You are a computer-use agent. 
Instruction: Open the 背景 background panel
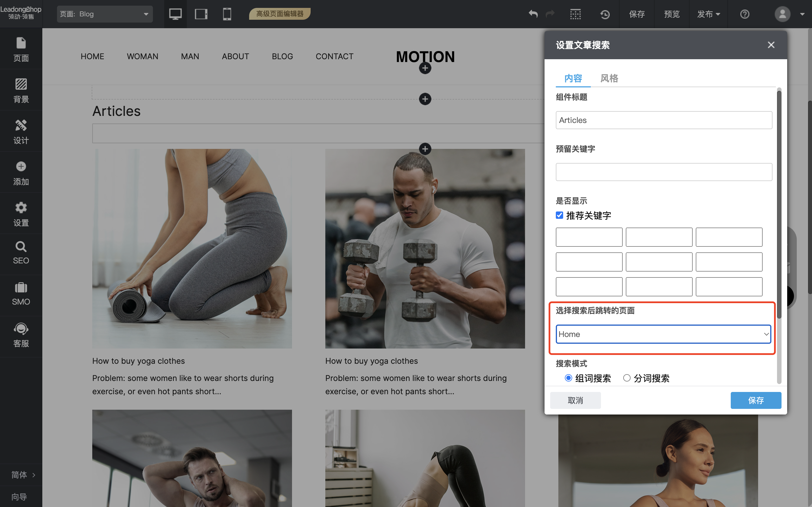[x=21, y=90]
